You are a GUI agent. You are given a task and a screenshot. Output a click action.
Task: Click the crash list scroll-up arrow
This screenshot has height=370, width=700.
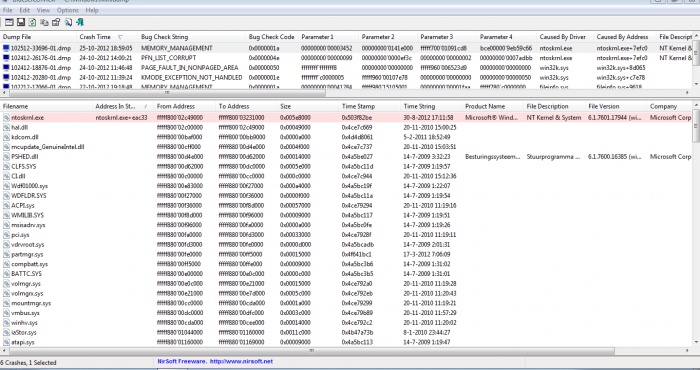(x=696, y=37)
